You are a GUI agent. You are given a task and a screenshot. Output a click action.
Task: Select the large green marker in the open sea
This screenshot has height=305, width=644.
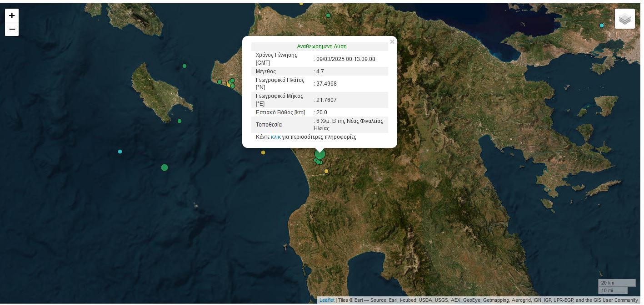pyautogui.click(x=165, y=168)
